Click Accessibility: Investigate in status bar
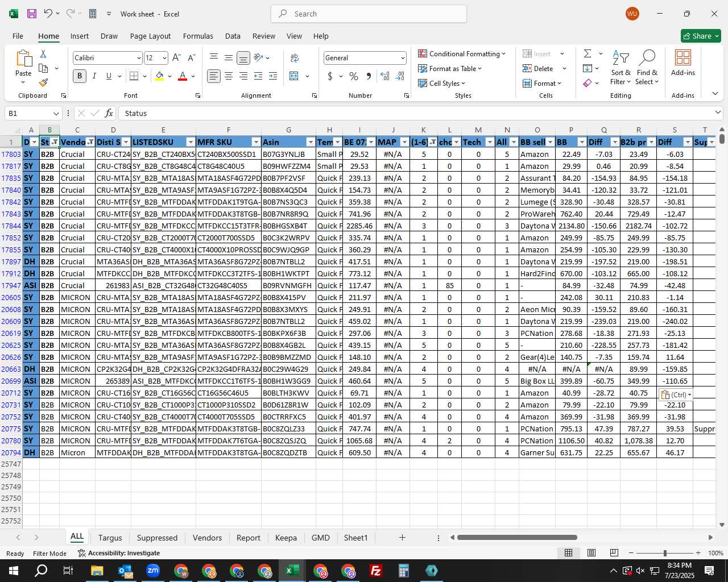 click(119, 553)
